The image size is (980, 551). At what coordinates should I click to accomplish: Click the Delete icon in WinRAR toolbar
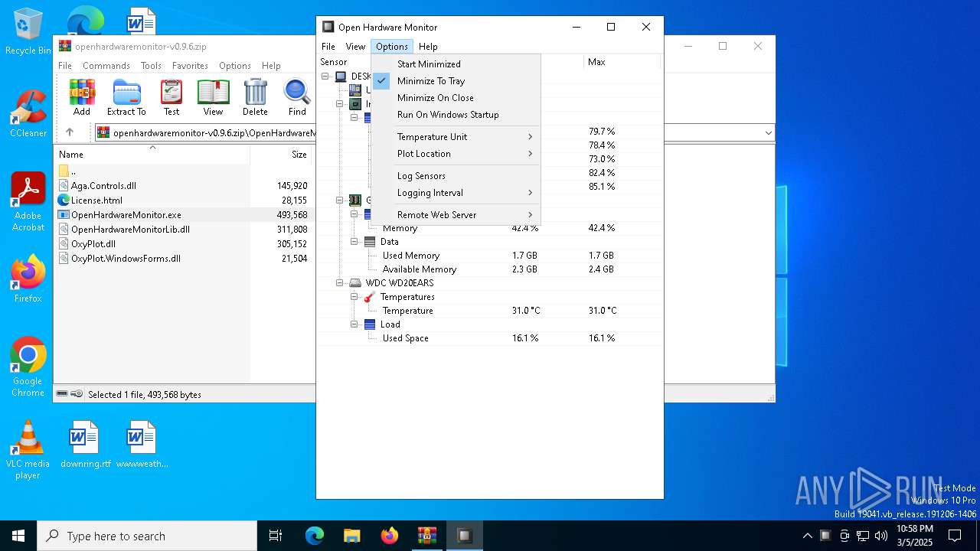[255, 97]
